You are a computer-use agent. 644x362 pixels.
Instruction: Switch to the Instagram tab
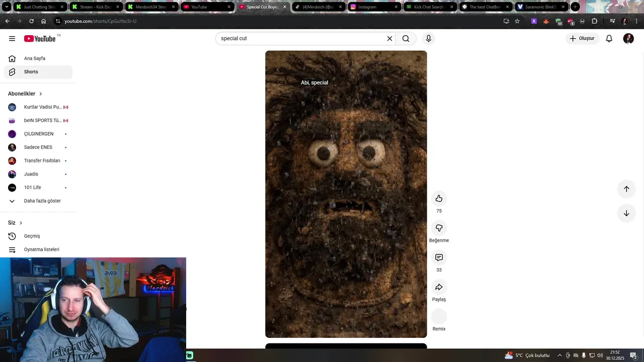point(374,7)
